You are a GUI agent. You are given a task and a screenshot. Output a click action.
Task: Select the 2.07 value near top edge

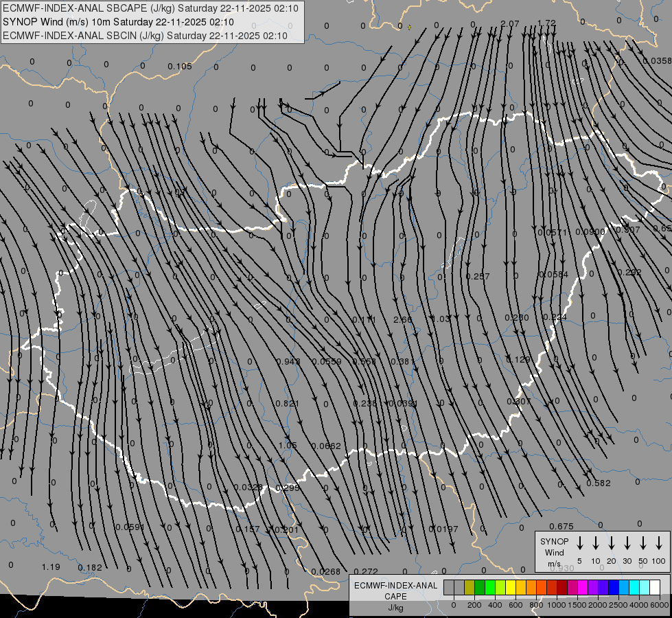point(510,24)
